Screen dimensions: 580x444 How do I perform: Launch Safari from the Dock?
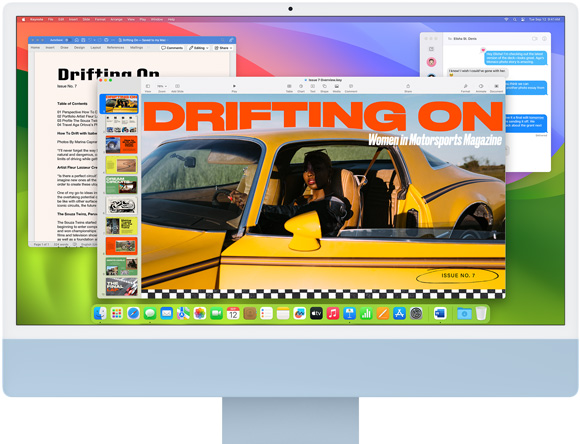133,314
